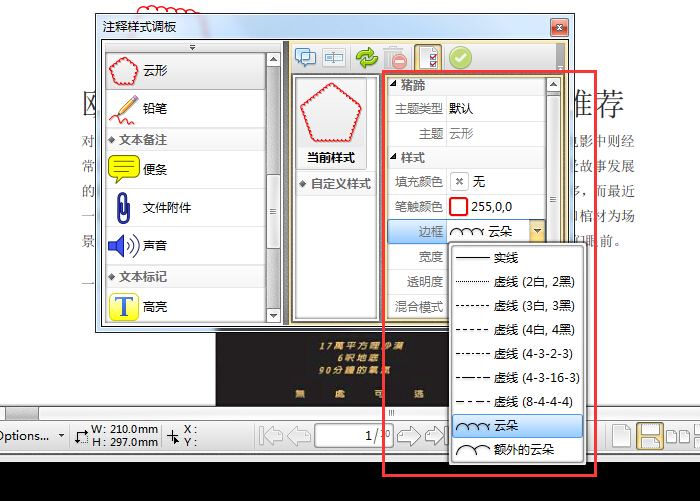Open the 边框 border style dropdown
The height and width of the screenshot is (501, 700).
tap(537, 232)
